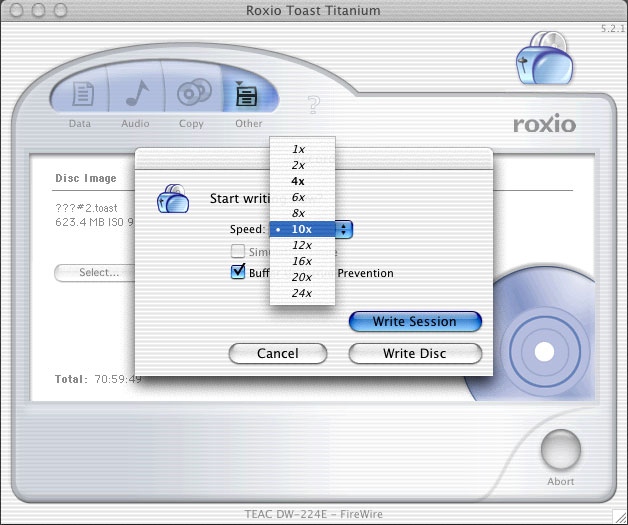Click the Total 70:59:49 readout

pyautogui.click(x=98, y=379)
